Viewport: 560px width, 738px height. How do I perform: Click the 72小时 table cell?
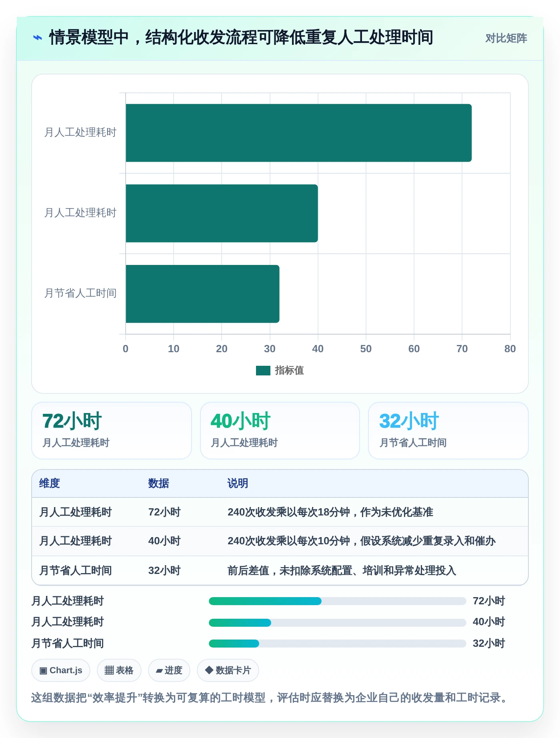click(164, 512)
